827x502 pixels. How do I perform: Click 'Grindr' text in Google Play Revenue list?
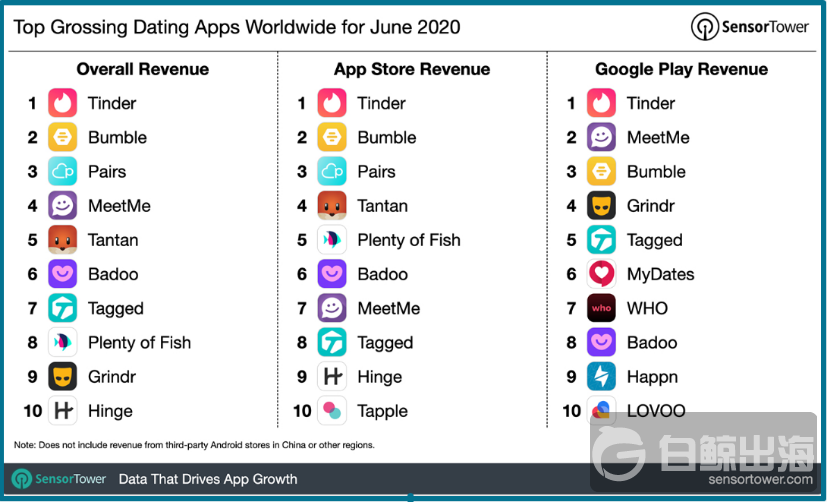651,206
